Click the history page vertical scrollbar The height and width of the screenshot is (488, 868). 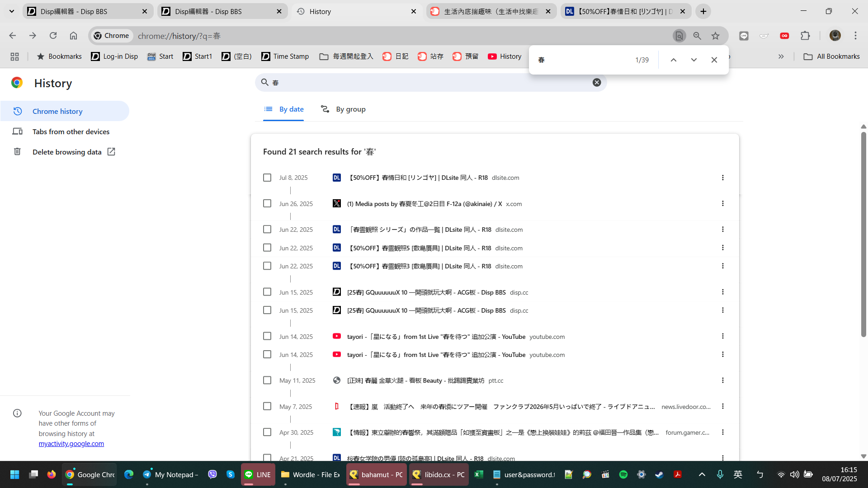tap(863, 235)
